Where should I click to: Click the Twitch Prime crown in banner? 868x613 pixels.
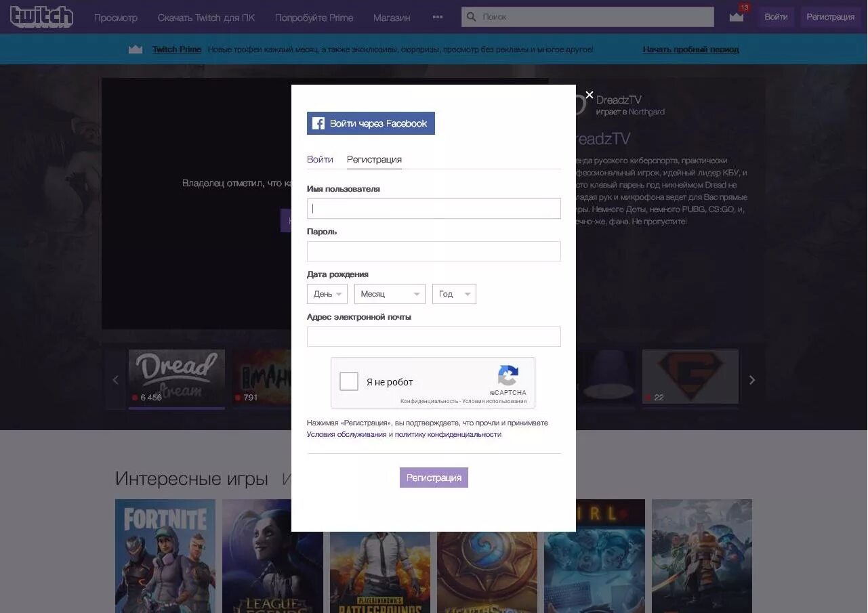pos(136,49)
